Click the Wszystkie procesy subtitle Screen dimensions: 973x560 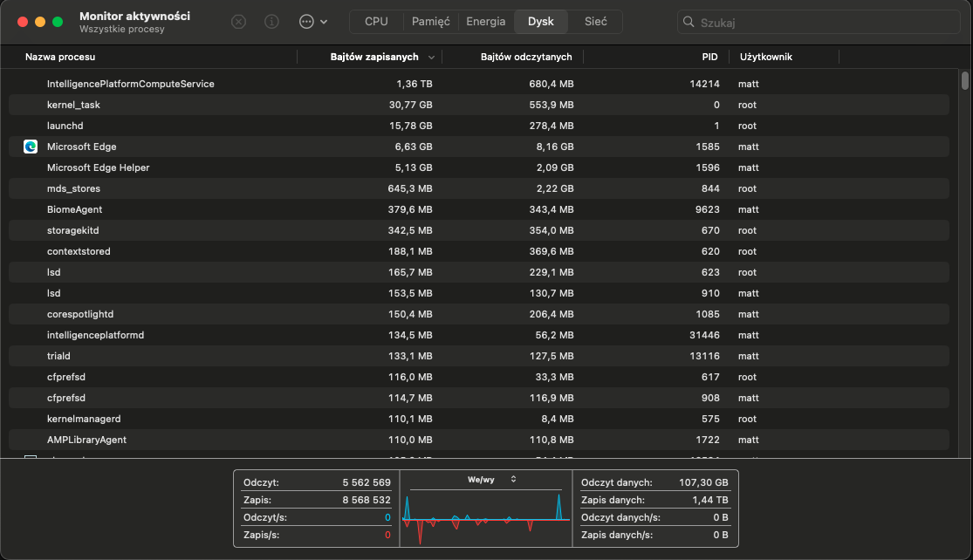121,29
